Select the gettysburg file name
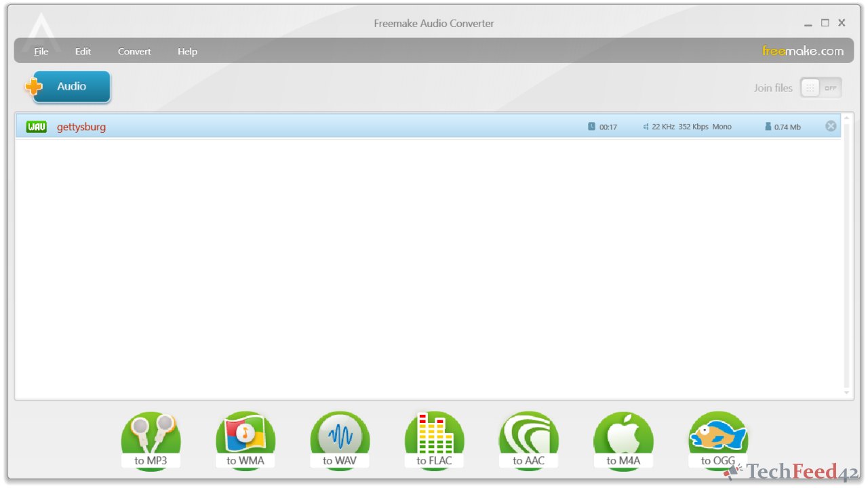868x488 pixels. (81, 127)
